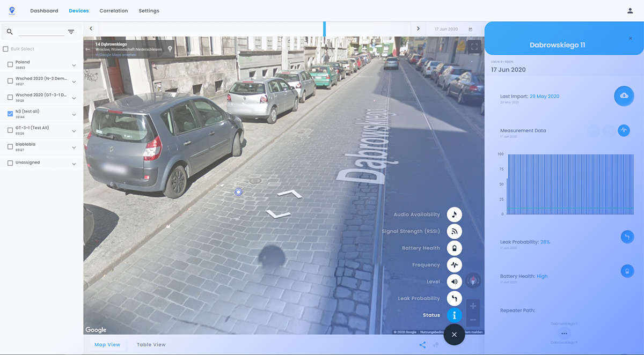The width and height of the screenshot is (644, 355).
Task: Check the Unassigned group checkbox
Action: tap(10, 163)
